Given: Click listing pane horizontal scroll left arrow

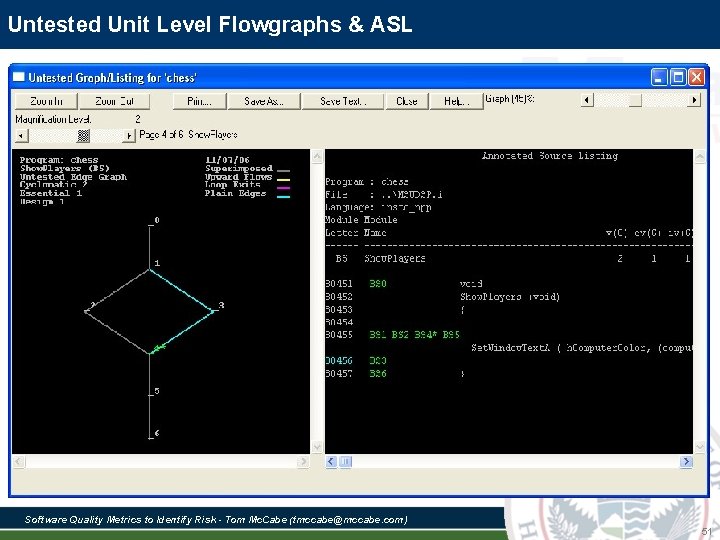Looking at the screenshot, I should point(331,461).
